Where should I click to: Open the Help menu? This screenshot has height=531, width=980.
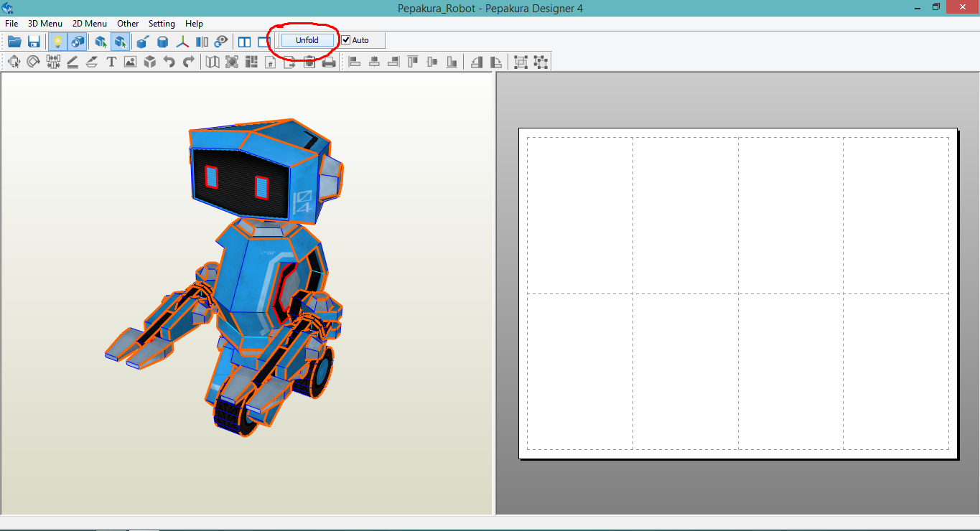click(194, 23)
